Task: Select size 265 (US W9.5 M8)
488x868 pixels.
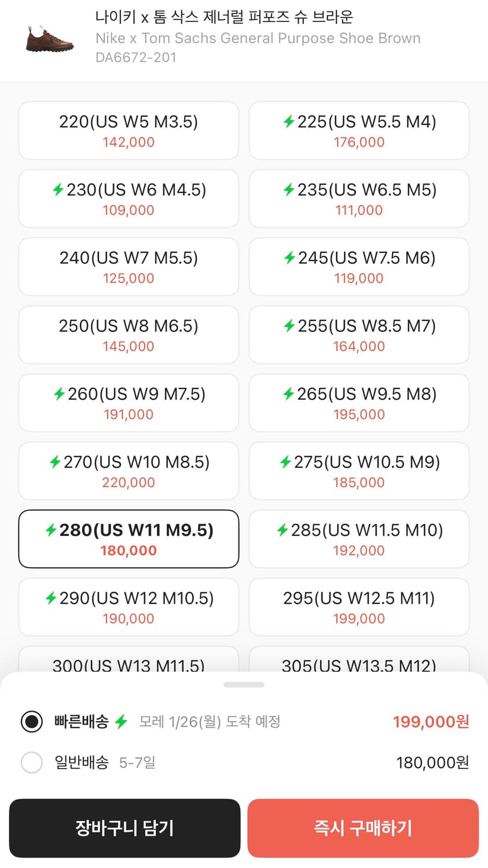Action: point(359,403)
